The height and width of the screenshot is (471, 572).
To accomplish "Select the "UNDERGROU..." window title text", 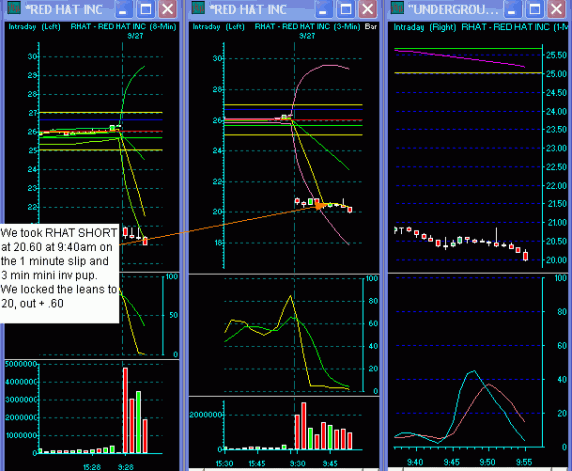I will 453,9.
